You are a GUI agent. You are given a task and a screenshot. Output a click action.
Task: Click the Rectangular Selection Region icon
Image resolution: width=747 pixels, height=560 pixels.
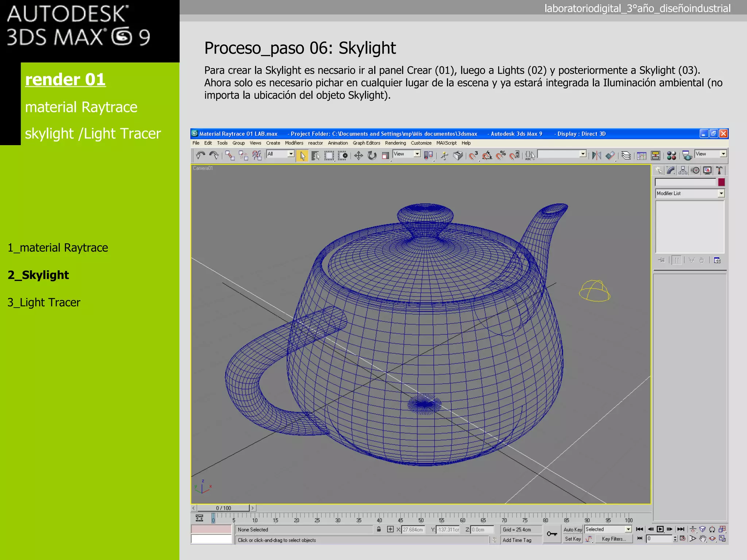(329, 156)
